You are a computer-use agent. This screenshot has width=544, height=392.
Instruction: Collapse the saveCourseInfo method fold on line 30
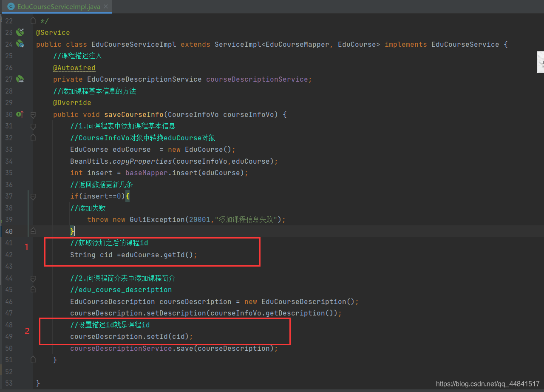[x=33, y=114]
